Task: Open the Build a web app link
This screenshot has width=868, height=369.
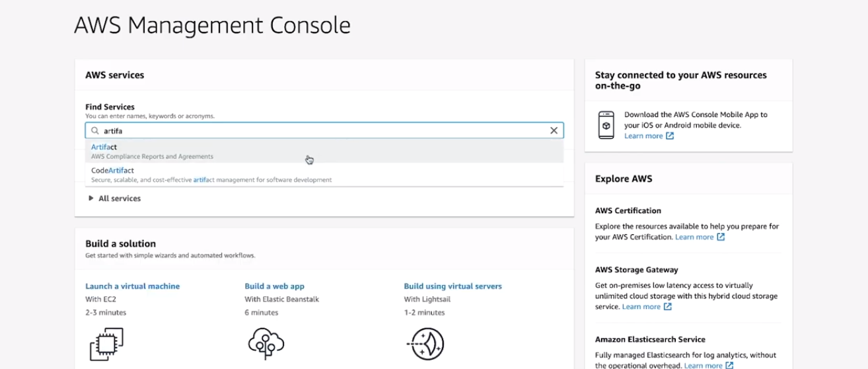Action: [x=274, y=286]
